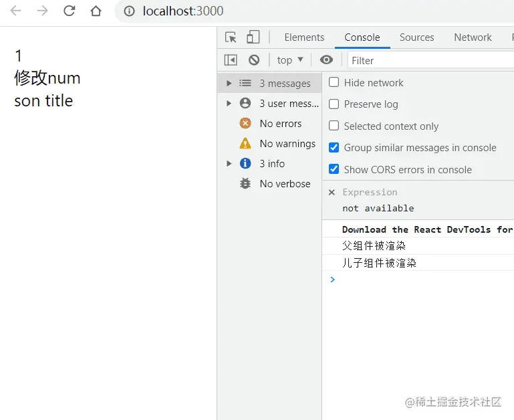Open the top context dropdown

point(290,60)
